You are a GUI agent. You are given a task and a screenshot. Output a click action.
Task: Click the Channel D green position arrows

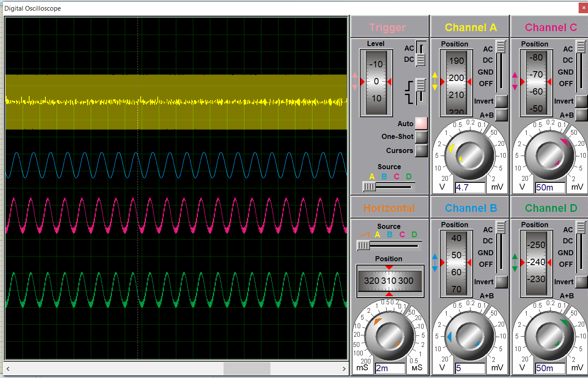point(515,263)
